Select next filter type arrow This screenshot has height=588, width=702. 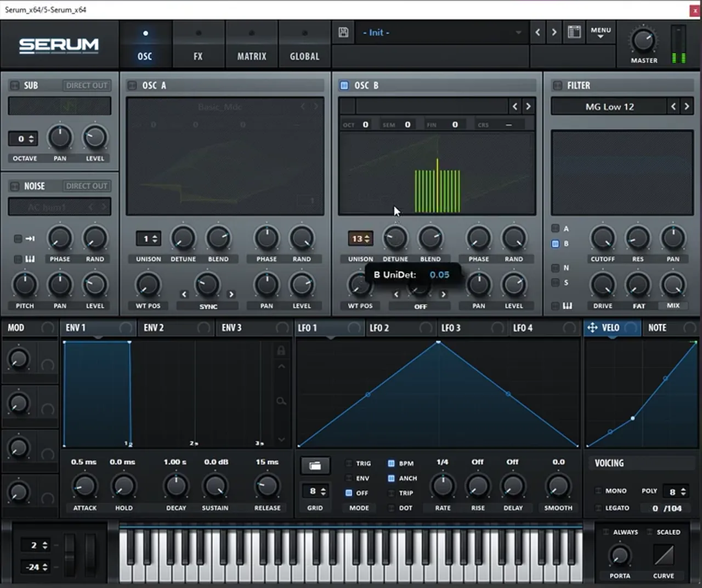tap(687, 106)
